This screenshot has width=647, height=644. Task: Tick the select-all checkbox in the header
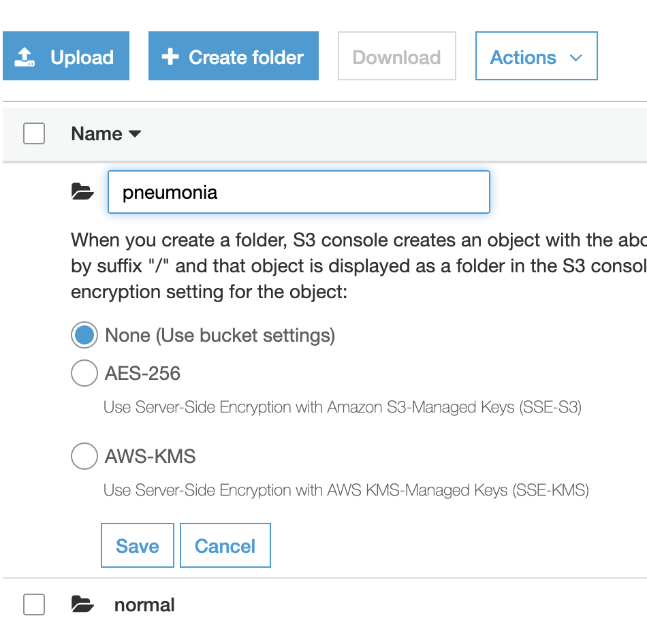[x=34, y=133]
